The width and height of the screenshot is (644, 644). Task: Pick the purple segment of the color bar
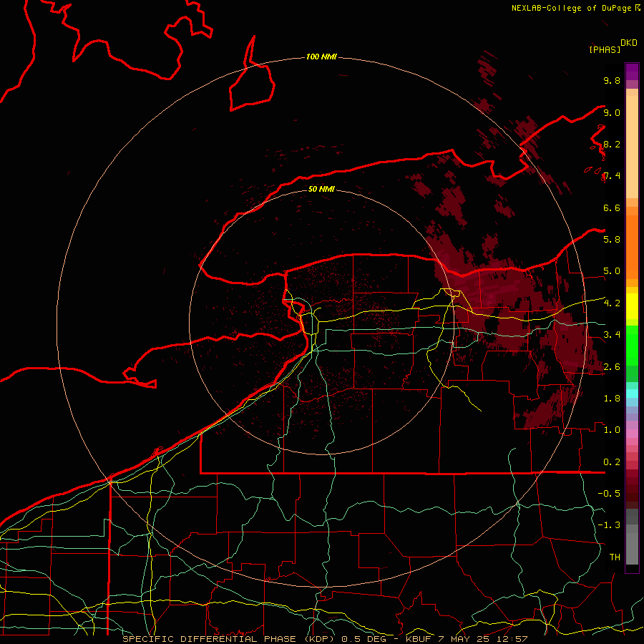pos(632,72)
